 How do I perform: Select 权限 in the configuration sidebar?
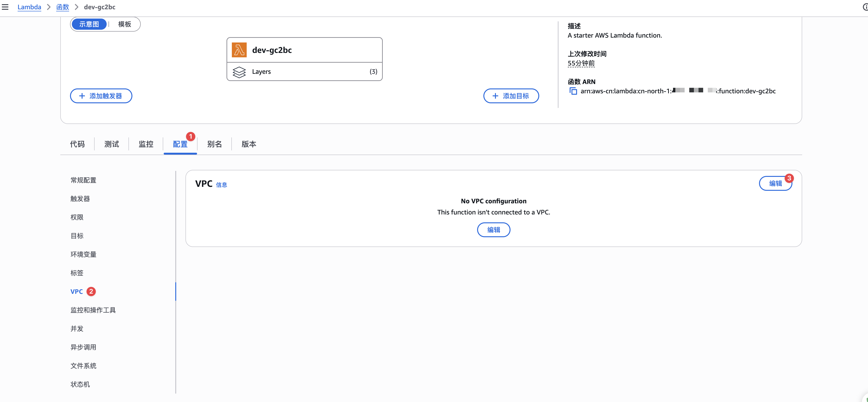click(77, 217)
